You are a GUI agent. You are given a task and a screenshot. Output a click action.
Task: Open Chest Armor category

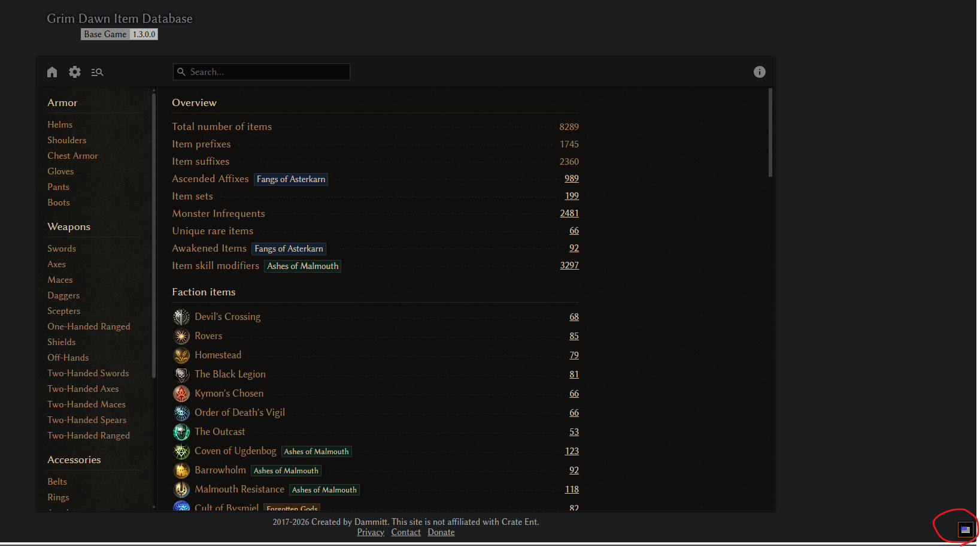72,156
